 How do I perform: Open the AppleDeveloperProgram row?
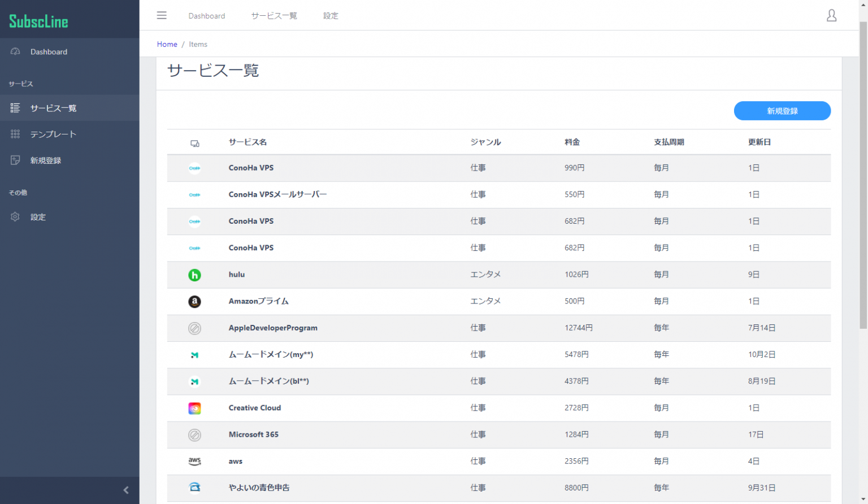click(273, 328)
